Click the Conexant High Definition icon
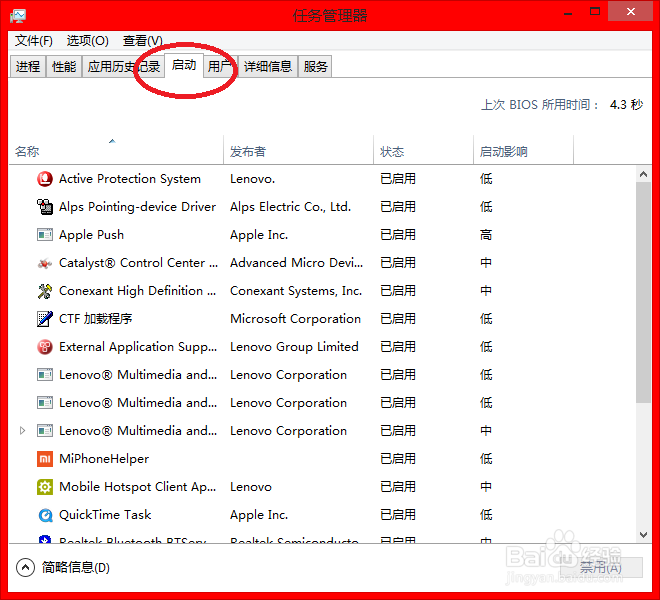Viewport: 660px width, 600px height. click(45, 291)
